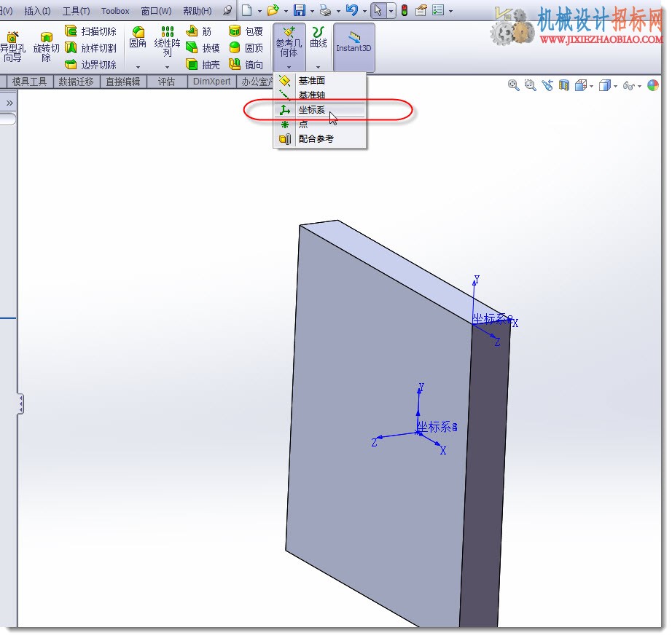Expand the 圆角 fillet dropdown arrow

coord(138,67)
